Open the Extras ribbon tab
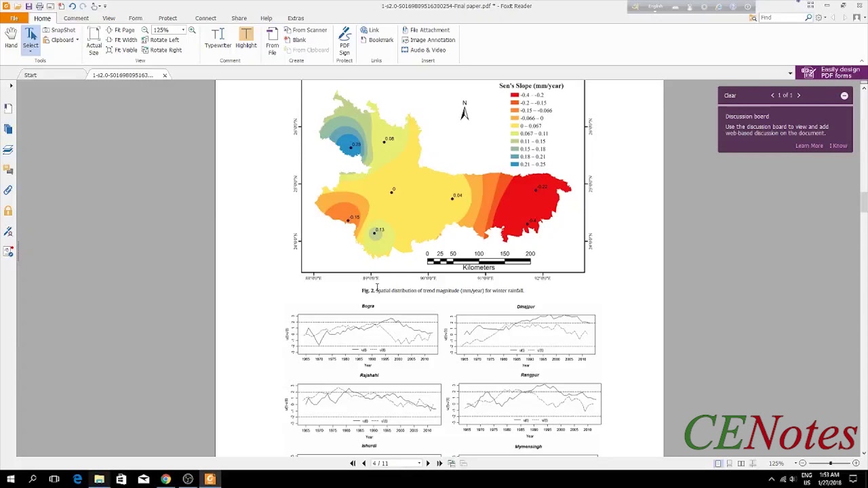Screen dimensions: 868x488 coord(296,18)
